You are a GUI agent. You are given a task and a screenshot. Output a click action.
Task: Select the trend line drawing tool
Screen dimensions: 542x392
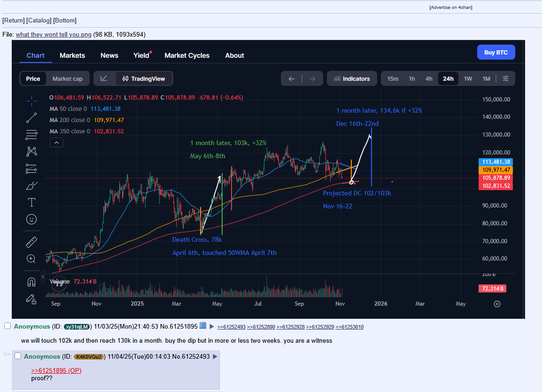click(x=31, y=118)
